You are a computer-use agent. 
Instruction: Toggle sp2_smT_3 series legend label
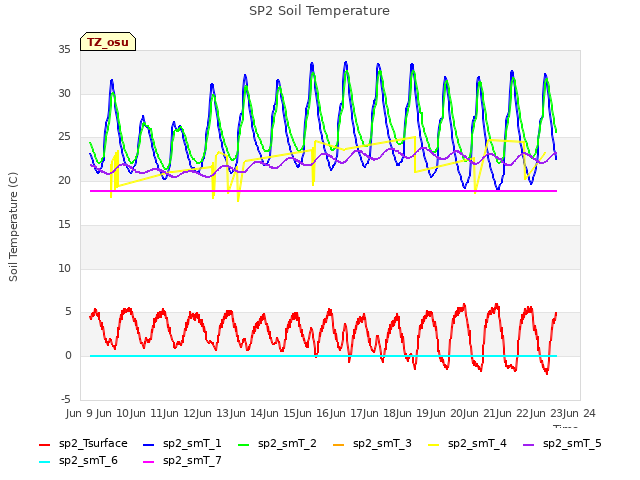click(x=382, y=444)
